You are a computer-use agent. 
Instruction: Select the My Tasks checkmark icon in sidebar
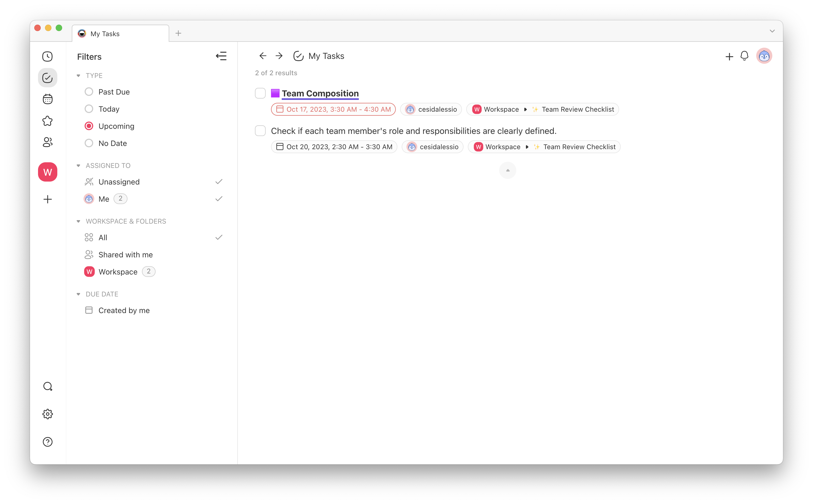click(47, 78)
